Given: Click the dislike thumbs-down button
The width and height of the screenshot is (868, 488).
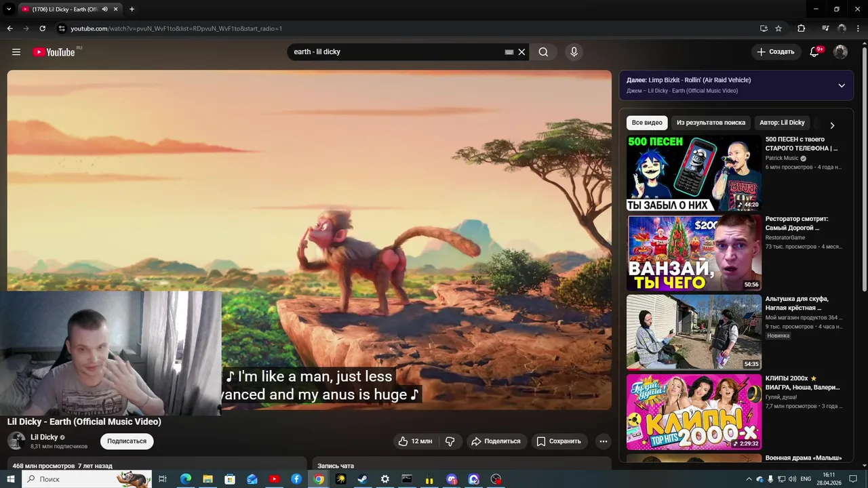Looking at the screenshot, I should tap(450, 441).
